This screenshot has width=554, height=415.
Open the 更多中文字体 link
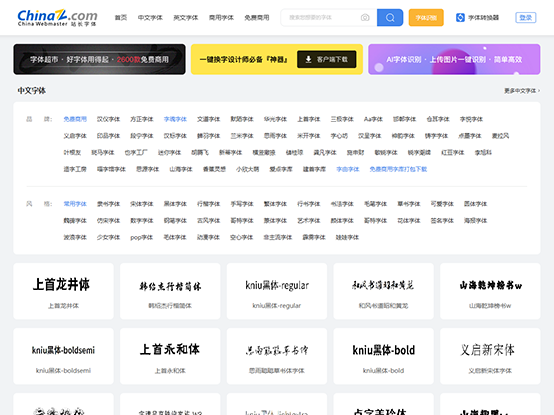pyautogui.click(x=522, y=91)
